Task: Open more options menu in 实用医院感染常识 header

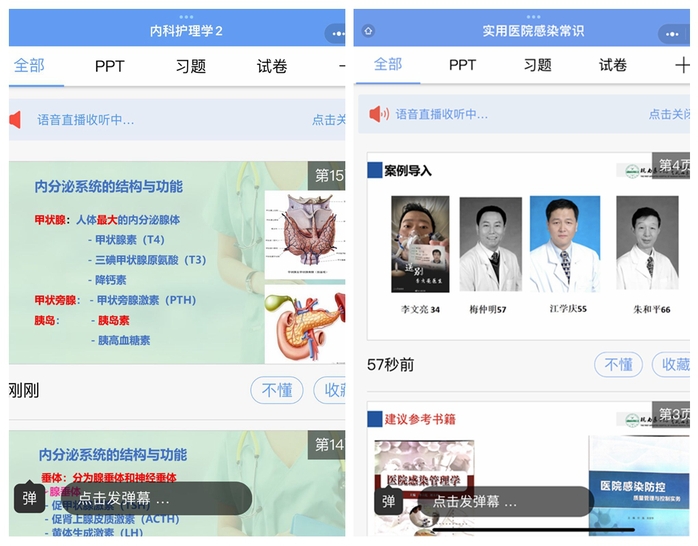Action: tap(674, 34)
